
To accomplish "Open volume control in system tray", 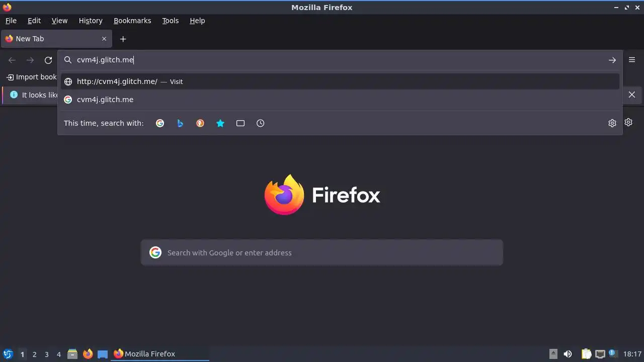I will (x=568, y=354).
